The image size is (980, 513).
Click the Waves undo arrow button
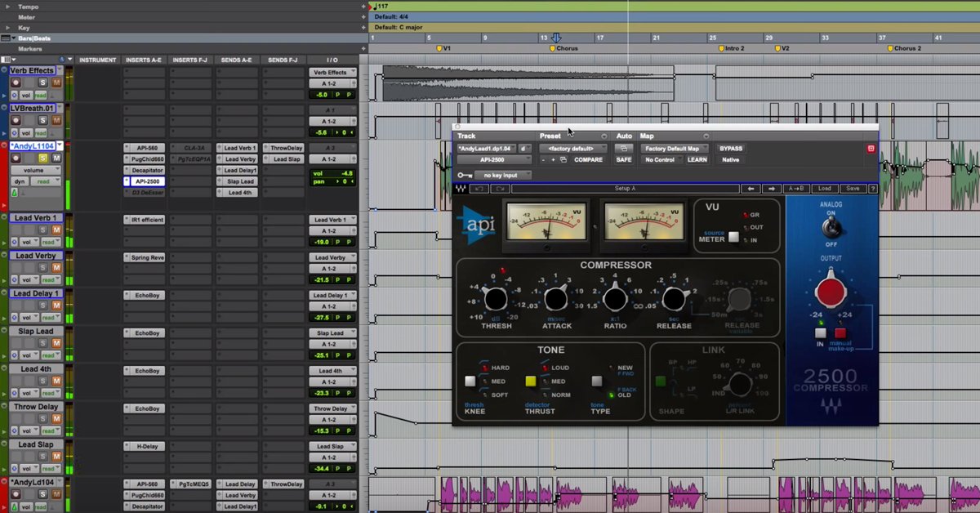(x=480, y=189)
